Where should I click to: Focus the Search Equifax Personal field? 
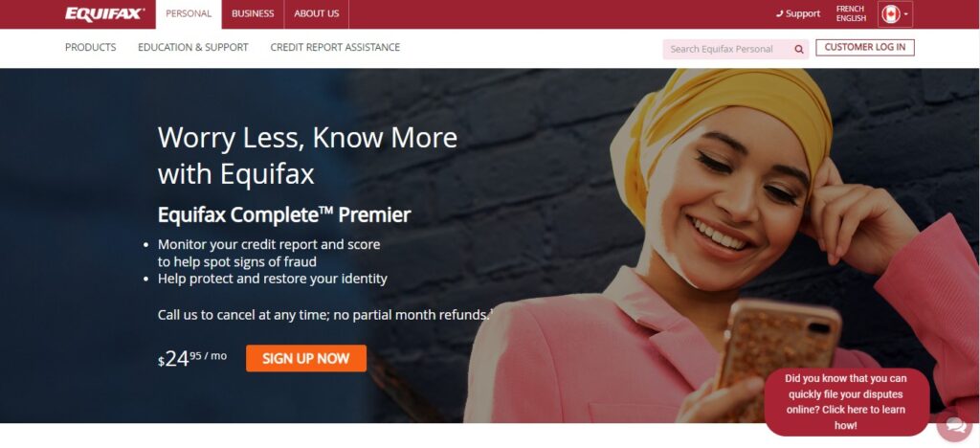(x=728, y=50)
